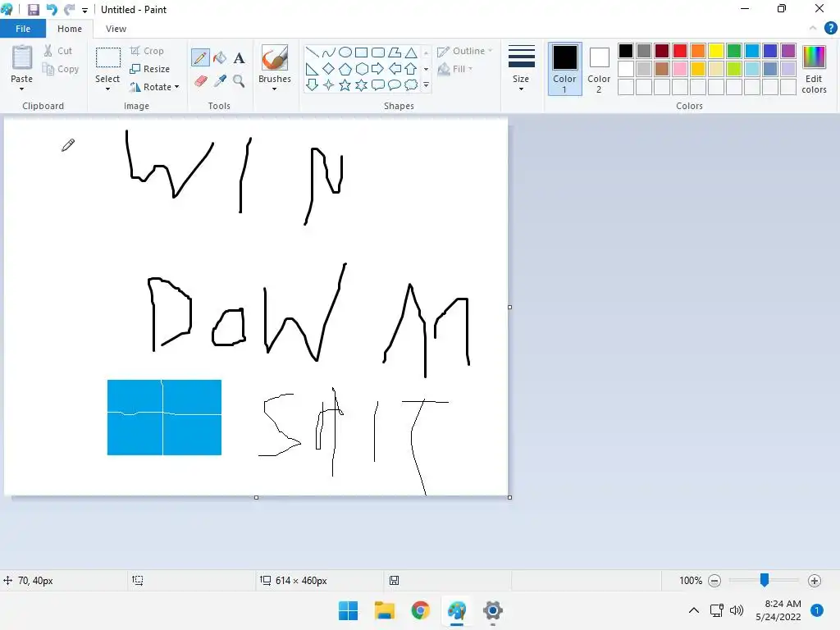Choose the Rounded rectangle shape
Viewport: 840px width, 630px height.
[x=378, y=52]
